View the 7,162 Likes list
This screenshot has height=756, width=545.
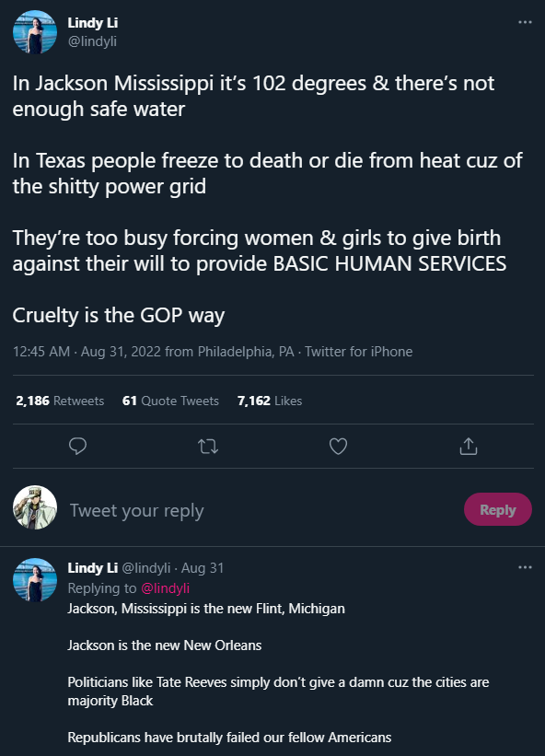tap(270, 401)
